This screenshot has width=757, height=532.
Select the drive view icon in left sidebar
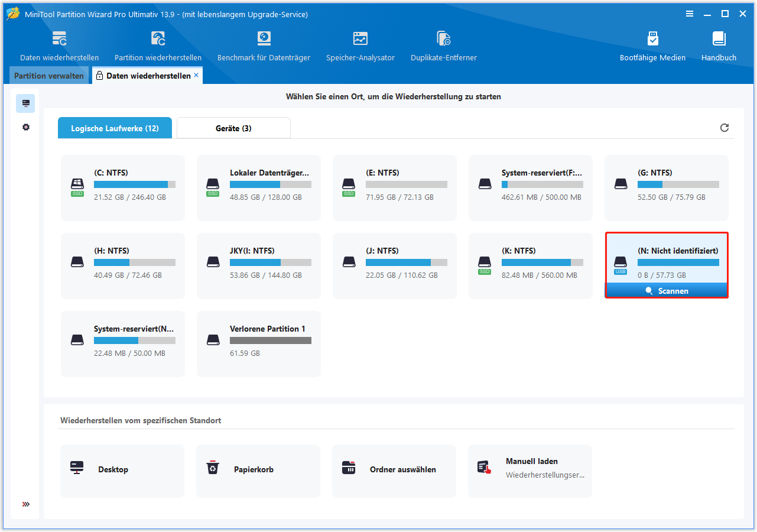(26, 103)
